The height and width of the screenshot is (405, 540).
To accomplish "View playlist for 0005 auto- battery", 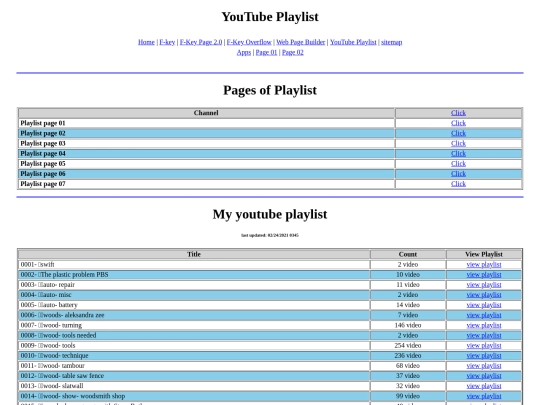I will (484, 305).
